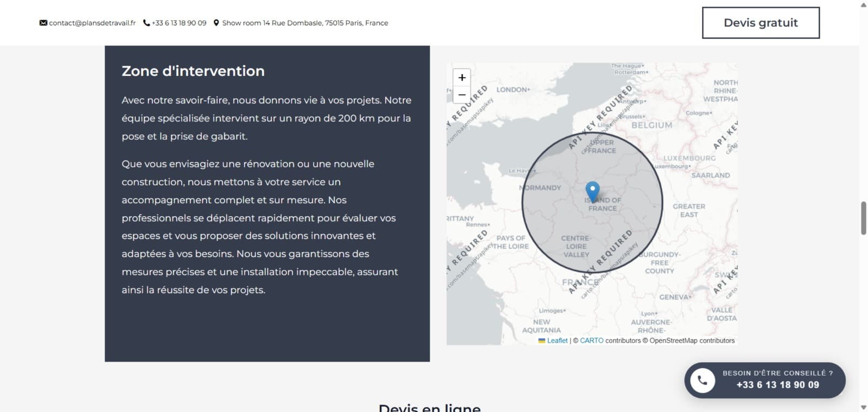This screenshot has height=412, width=868.
Task: Click the location pin icon before Show room
Action: (x=216, y=23)
